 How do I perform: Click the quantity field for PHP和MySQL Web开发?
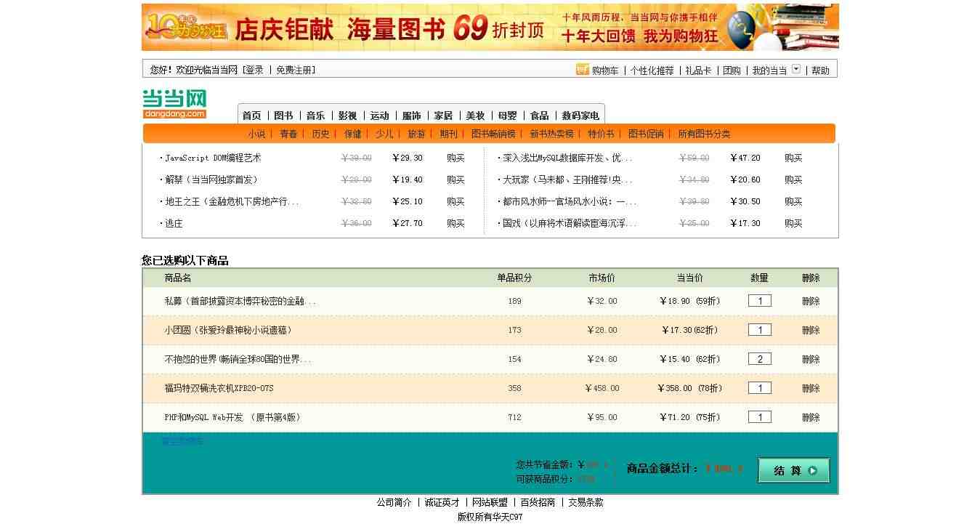point(760,417)
